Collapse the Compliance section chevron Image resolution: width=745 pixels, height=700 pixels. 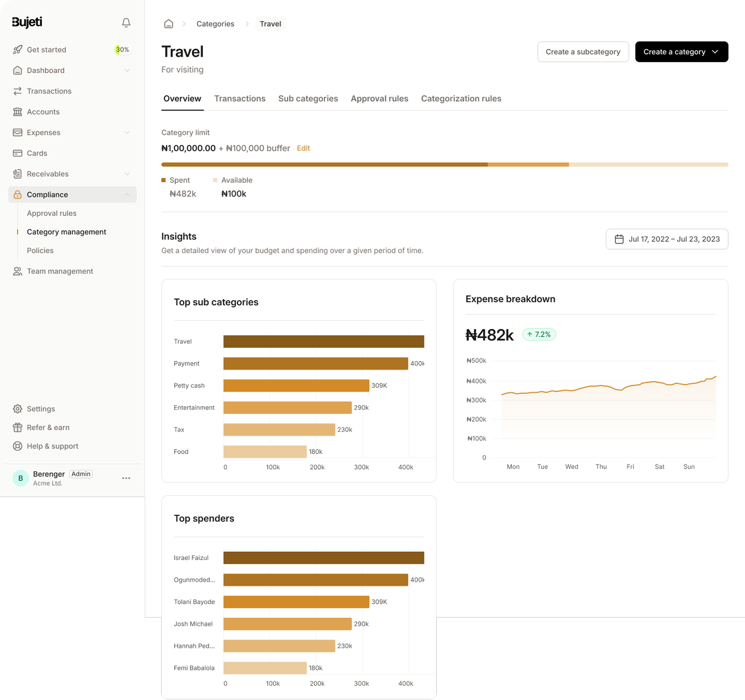128,194
